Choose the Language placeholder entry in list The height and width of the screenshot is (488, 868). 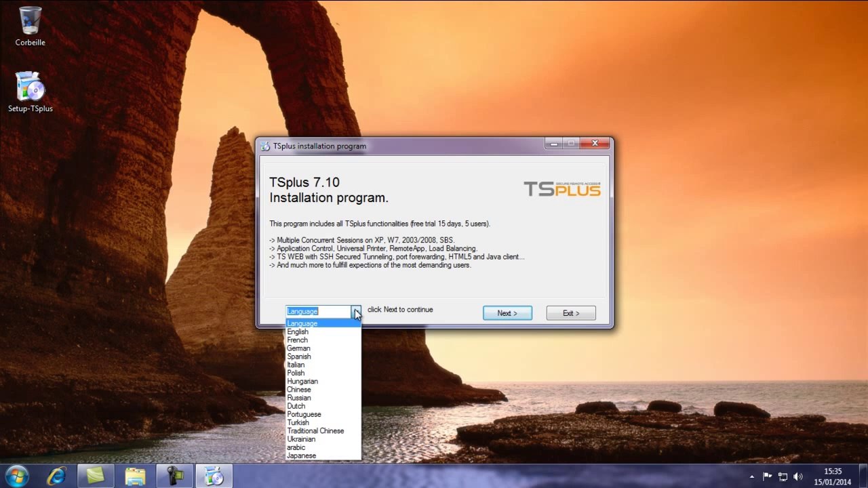coord(323,323)
